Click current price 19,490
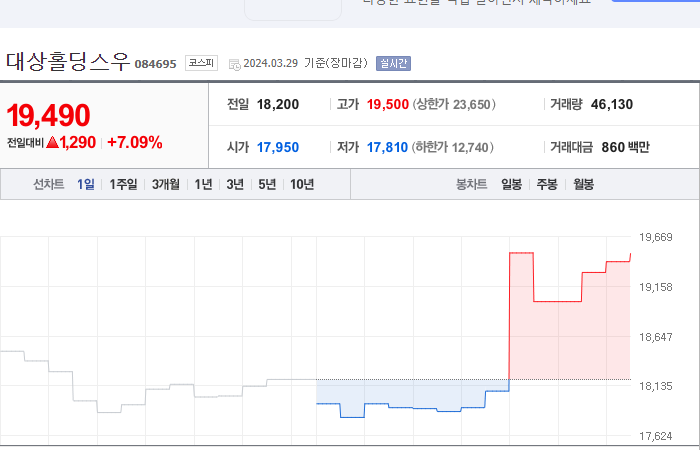 pyautogui.click(x=48, y=115)
